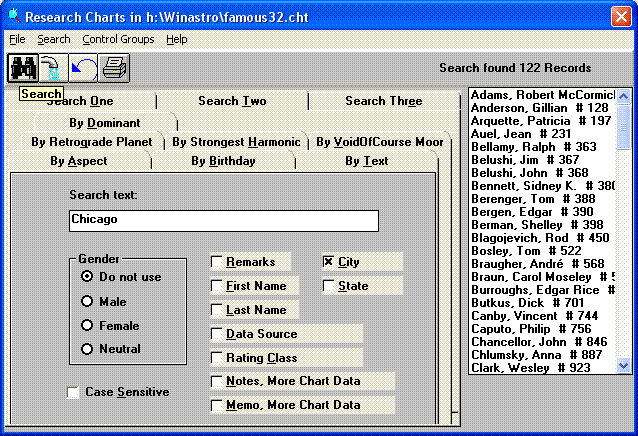Open the By Retrograde Planet tab

coord(91,142)
